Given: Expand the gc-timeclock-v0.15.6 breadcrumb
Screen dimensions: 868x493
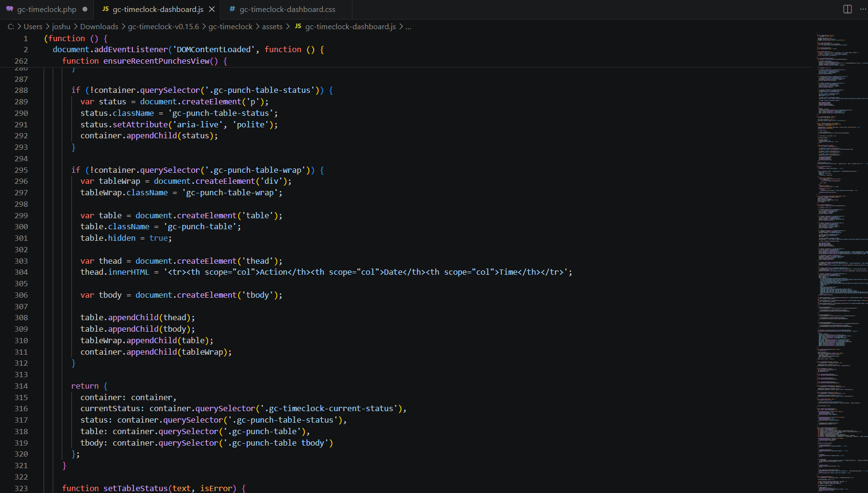Looking at the screenshot, I should [163, 26].
